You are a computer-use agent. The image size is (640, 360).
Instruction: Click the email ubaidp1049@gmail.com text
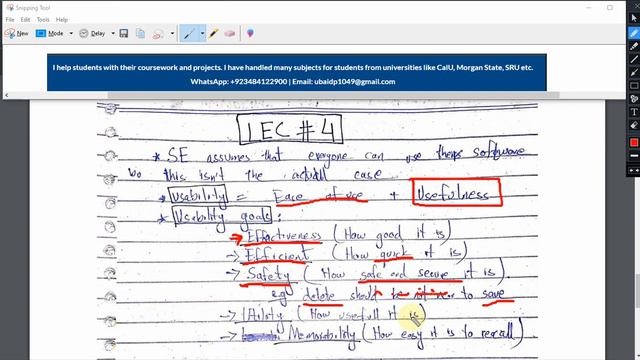[x=355, y=82]
